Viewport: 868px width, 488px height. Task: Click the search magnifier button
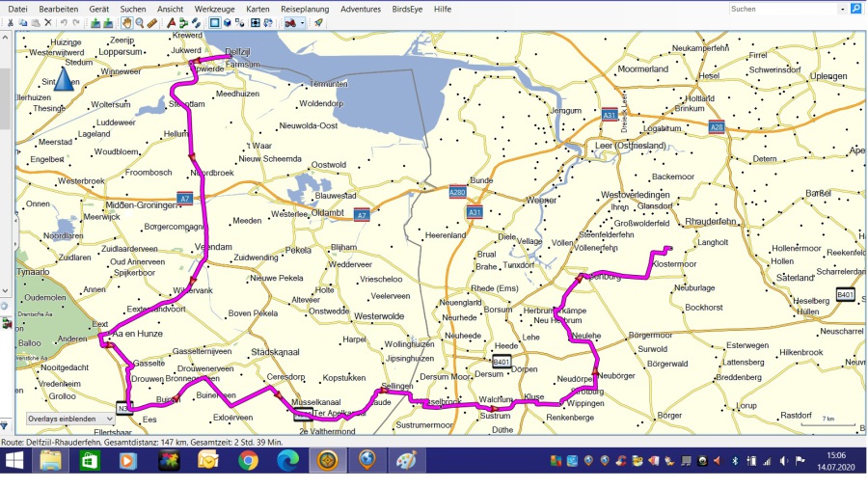coord(855,9)
